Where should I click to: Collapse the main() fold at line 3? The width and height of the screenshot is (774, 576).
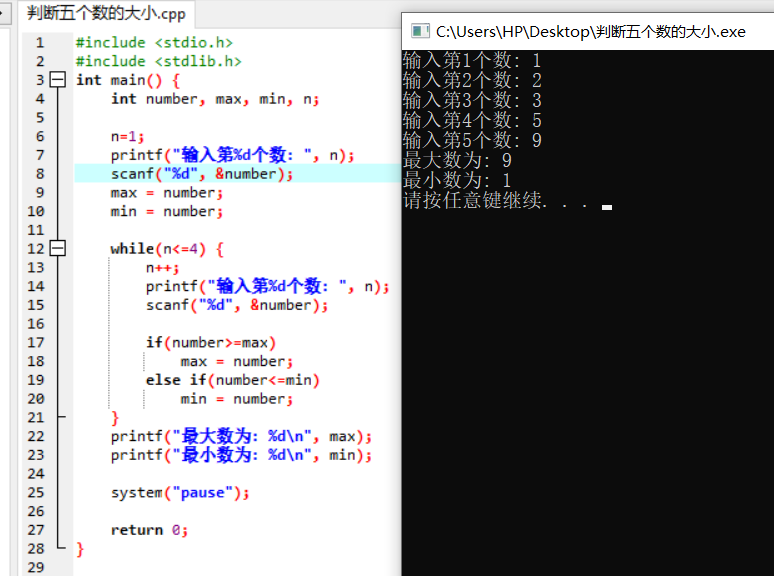(58, 79)
